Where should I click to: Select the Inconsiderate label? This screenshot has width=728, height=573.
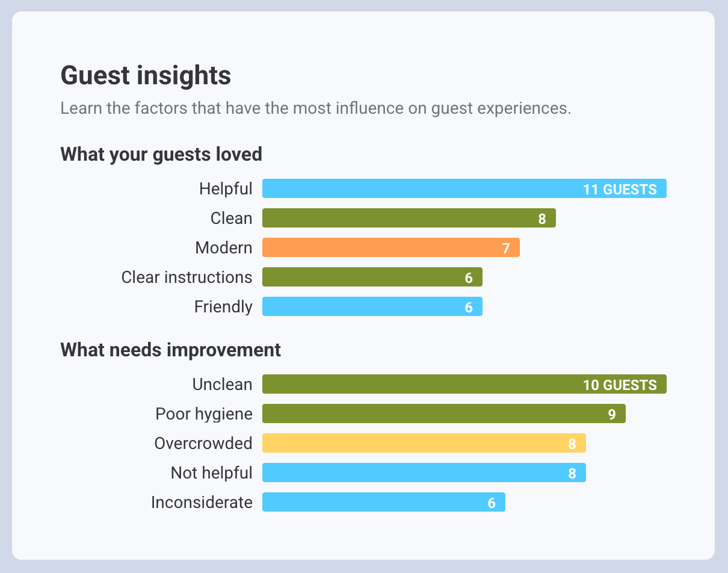pyautogui.click(x=202, y=503)
